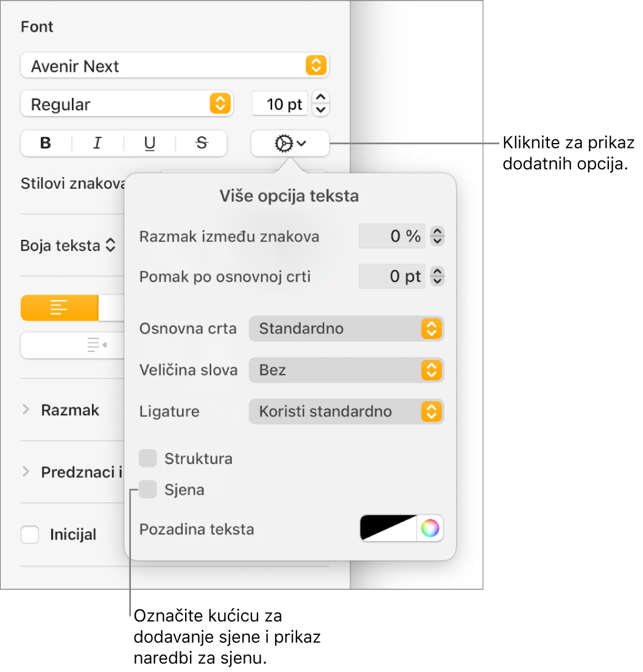
Task: Expand the Predznaci section
Action: [26, 472]
